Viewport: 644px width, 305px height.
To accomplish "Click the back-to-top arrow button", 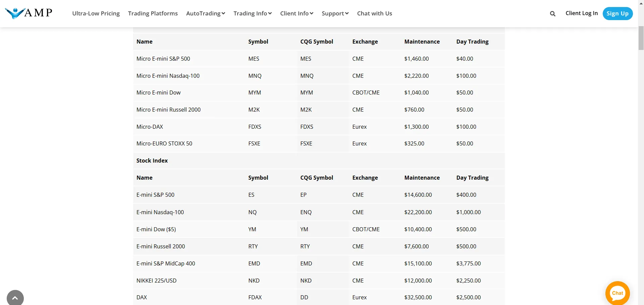I will click(x=15, y=298).
